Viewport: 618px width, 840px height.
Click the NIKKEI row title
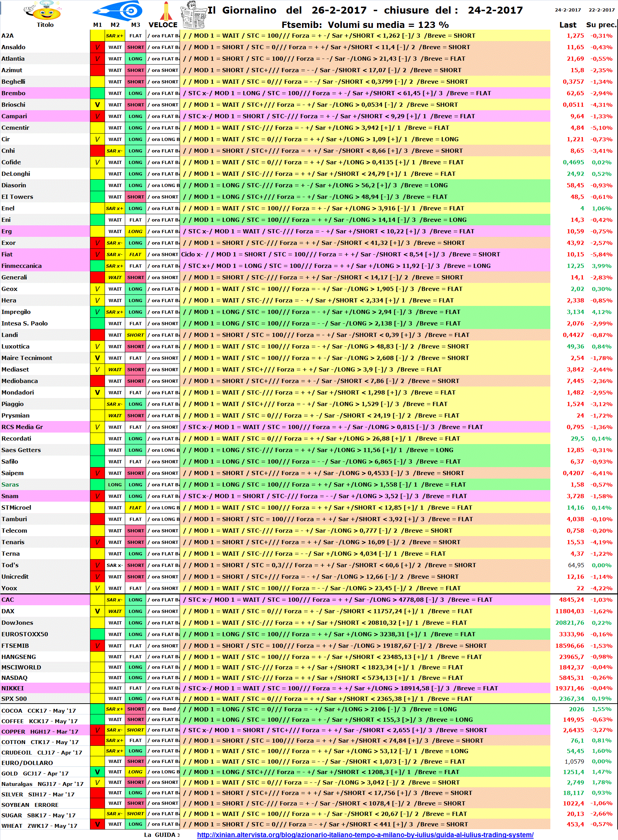click(12, 688)
